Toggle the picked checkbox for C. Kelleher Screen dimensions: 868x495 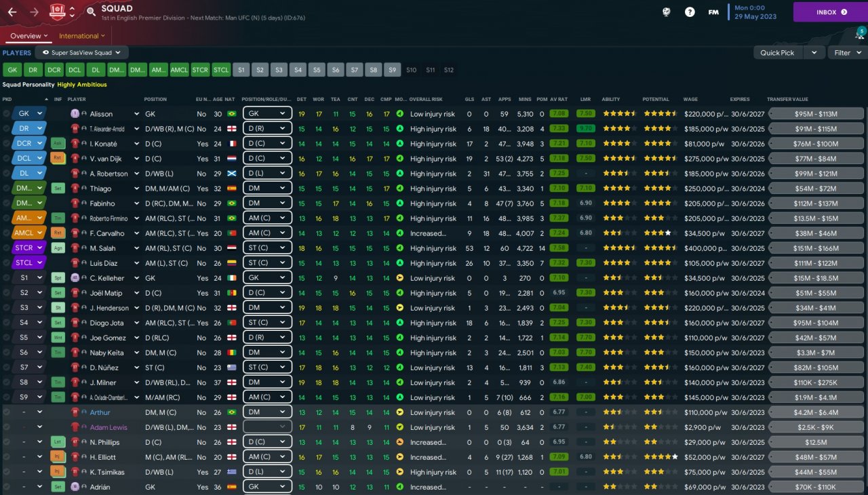coord(7,278)
